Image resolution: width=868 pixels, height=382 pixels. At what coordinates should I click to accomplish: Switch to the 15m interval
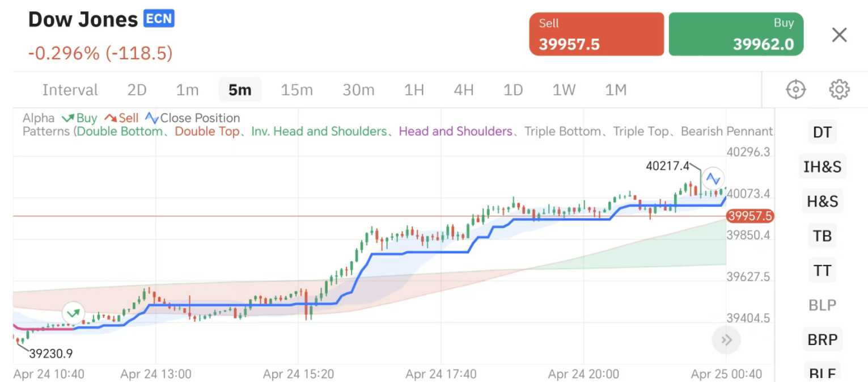[x=297, y=90]
